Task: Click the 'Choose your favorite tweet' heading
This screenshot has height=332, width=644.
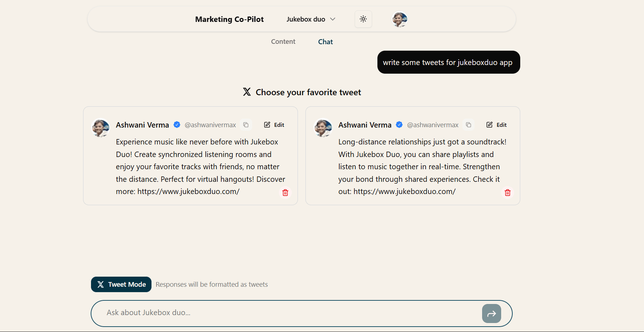Action: (x=308, y=92)
